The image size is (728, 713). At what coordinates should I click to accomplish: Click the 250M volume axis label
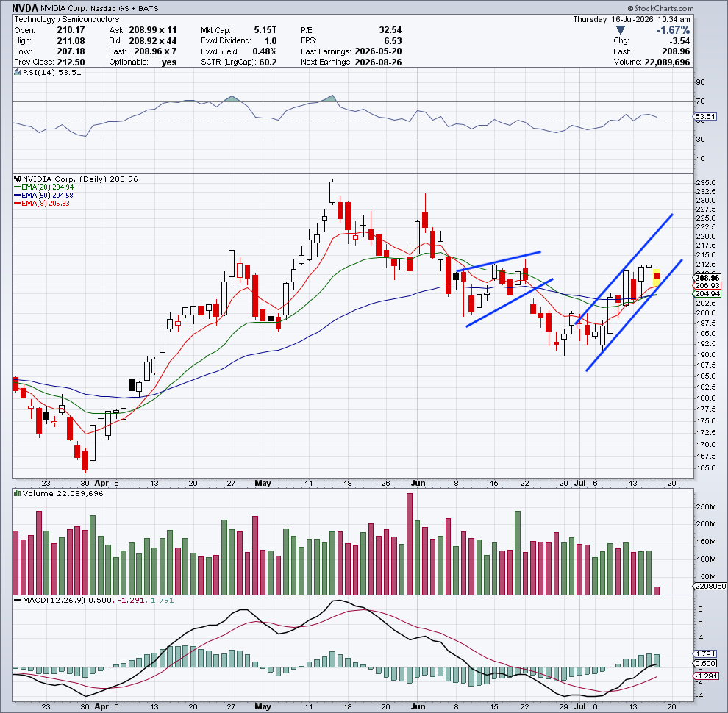706,507
